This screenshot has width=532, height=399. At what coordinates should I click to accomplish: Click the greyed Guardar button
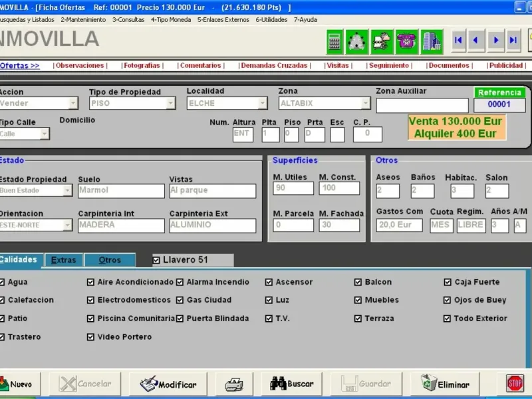[x=366, y=384]
